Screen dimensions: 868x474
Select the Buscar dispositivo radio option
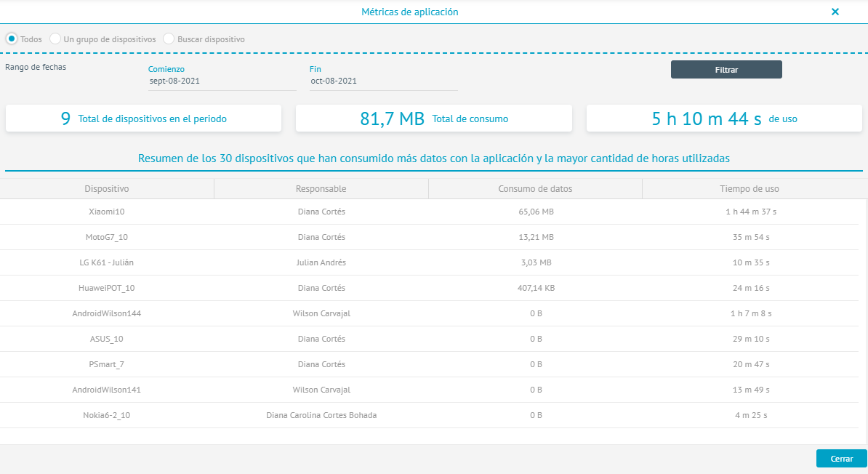coord(169,39)
